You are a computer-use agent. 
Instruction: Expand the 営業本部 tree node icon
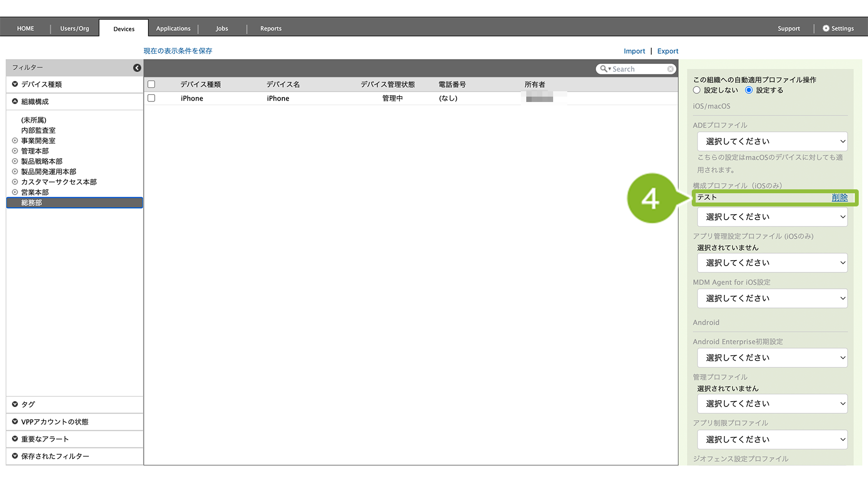(x=15, y=192)
